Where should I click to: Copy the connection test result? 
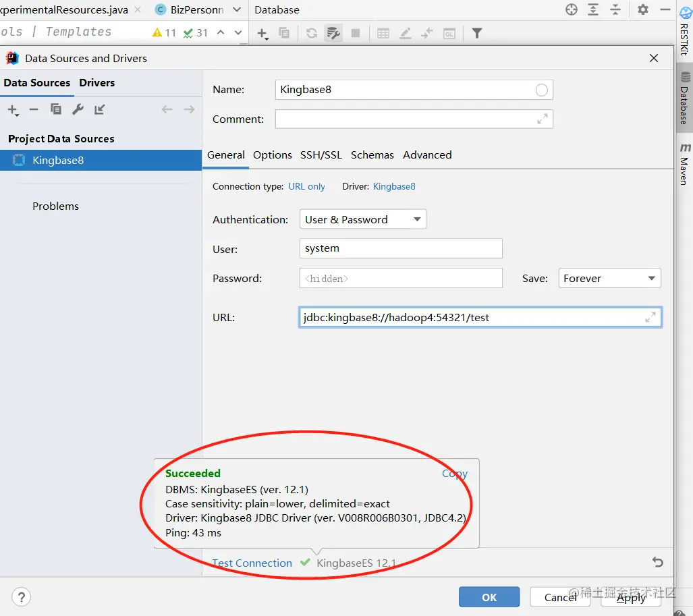[x=455, y=473]
